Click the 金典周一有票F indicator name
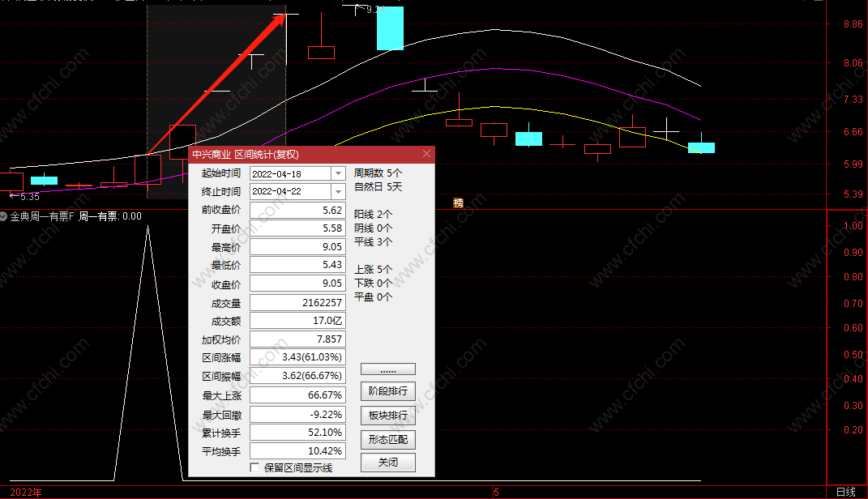The image size is (868, 499). (x=42, y=216)
